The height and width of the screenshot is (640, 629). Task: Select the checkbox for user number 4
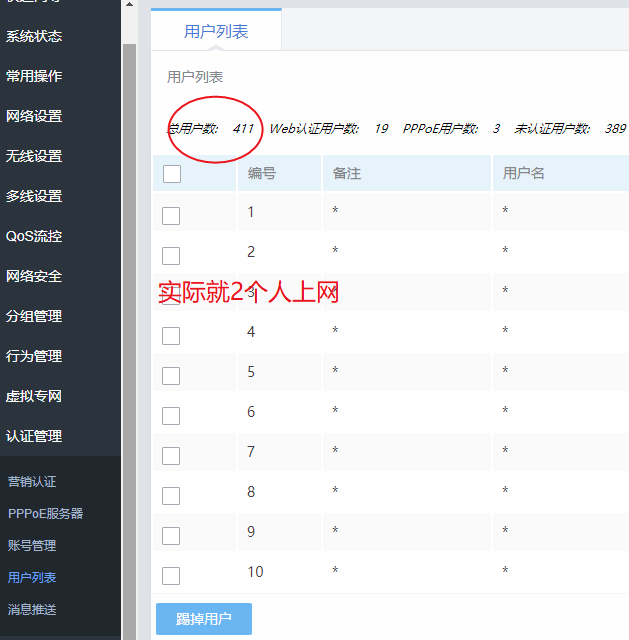(171, 335)
